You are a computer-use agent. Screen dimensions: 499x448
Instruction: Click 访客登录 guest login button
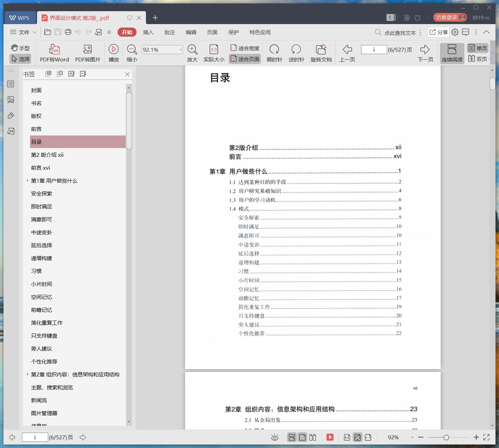[x=450, y=17]
